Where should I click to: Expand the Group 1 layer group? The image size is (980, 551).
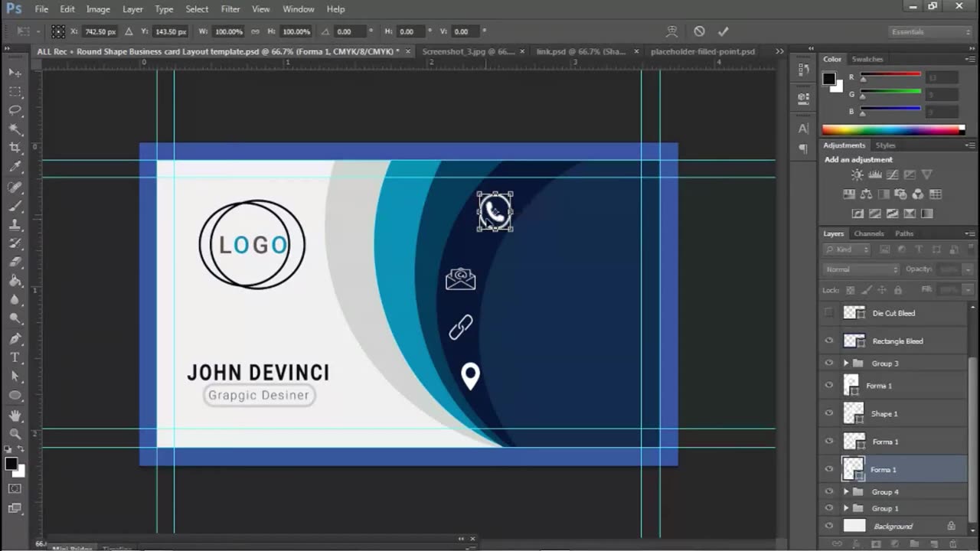(x=846, y=508)
